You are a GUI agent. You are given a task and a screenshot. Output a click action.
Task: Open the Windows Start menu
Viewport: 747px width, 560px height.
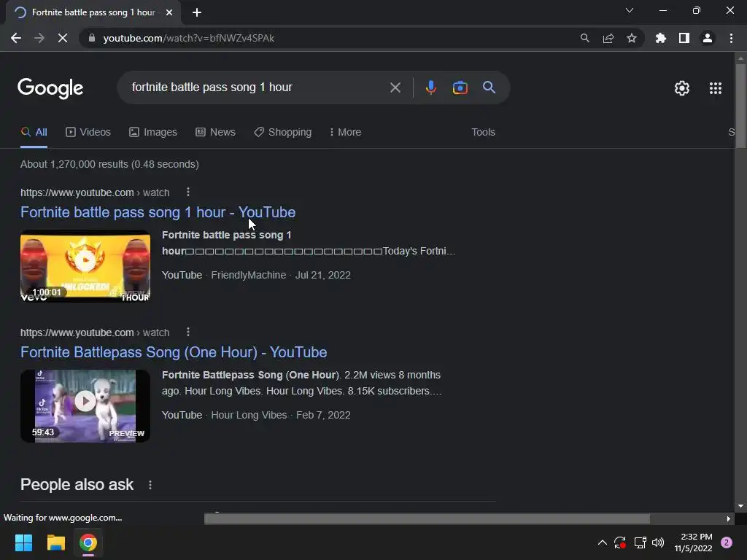pos(23,542)
